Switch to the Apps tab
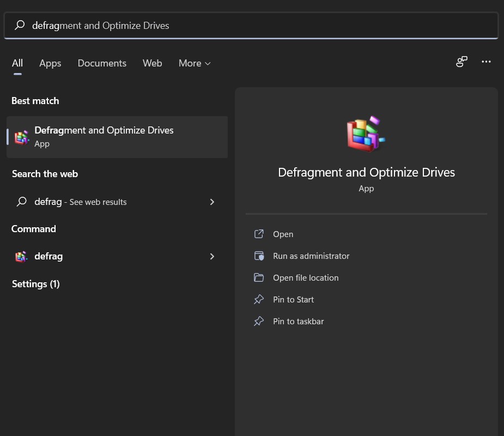This screenshot has width=504, height=436. coord(50,63)
